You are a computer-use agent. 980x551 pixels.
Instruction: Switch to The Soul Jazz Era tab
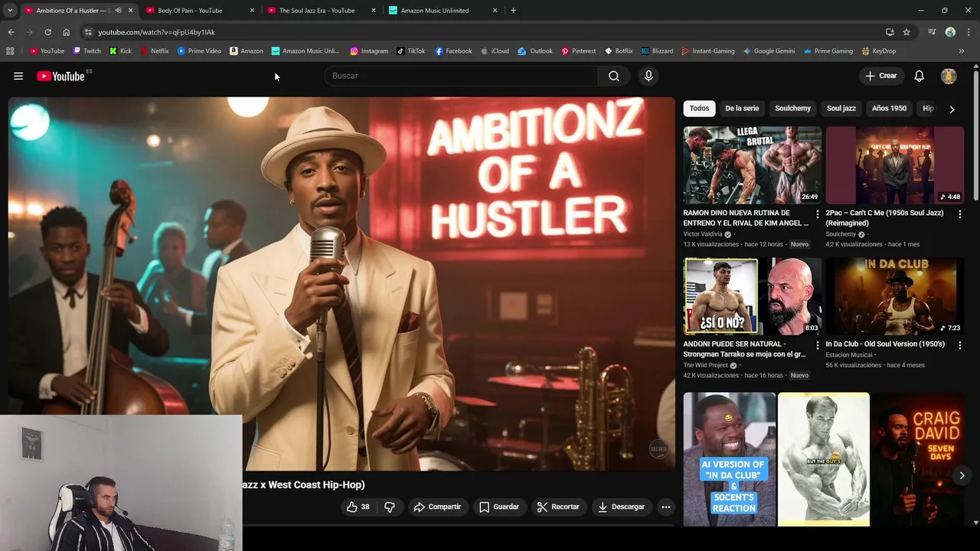pyautogui.click(x=320, y=11)
